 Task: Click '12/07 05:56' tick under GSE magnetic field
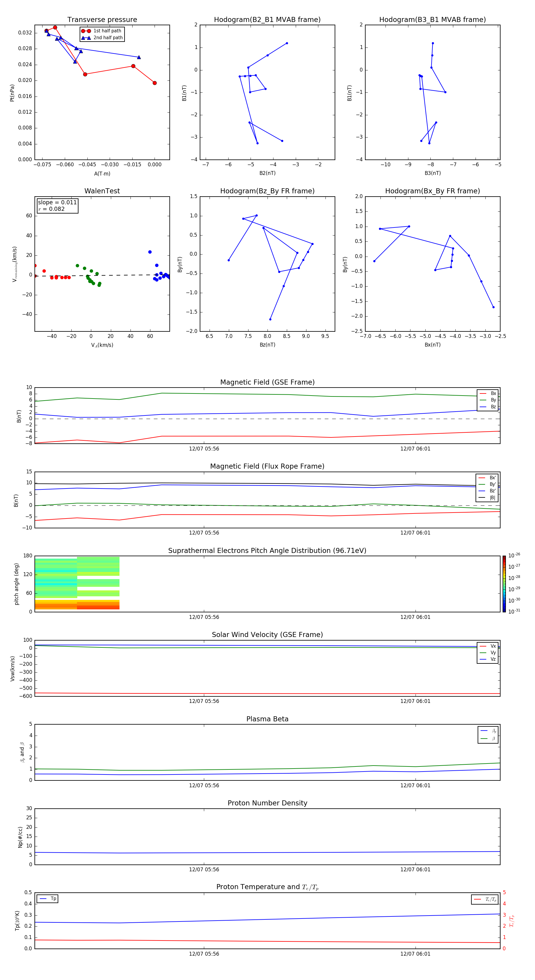[204, 449]
